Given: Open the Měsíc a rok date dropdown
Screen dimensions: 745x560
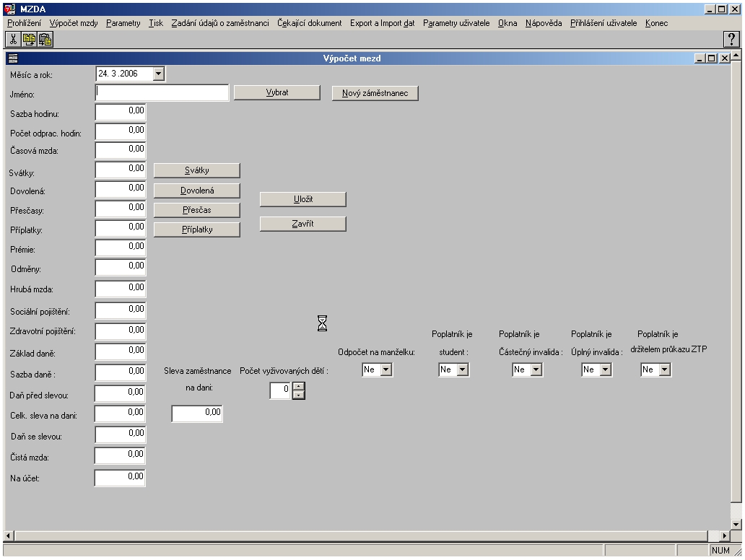Looking at the screenshot, I should (159, 73).
